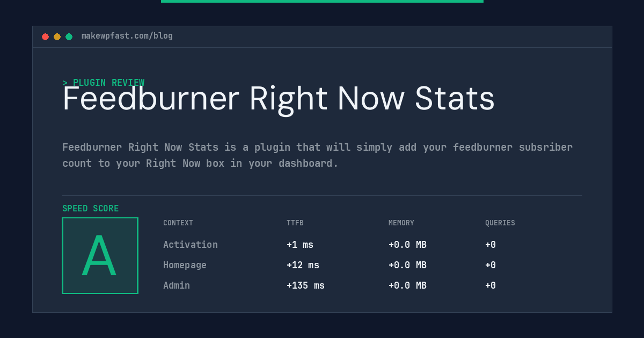Screen dimensions: 644x338
Task: Click the red window dot
Action: (45, 36)
